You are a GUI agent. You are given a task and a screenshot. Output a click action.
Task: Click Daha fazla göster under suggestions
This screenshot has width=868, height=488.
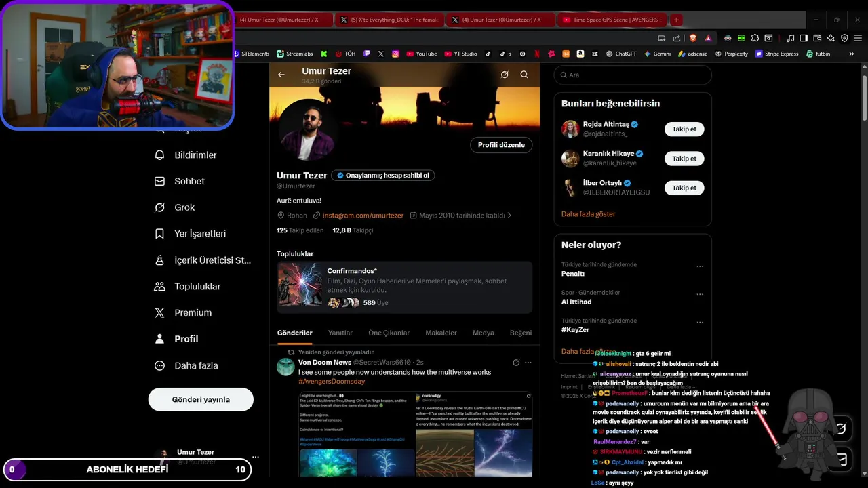coord(588,214)
